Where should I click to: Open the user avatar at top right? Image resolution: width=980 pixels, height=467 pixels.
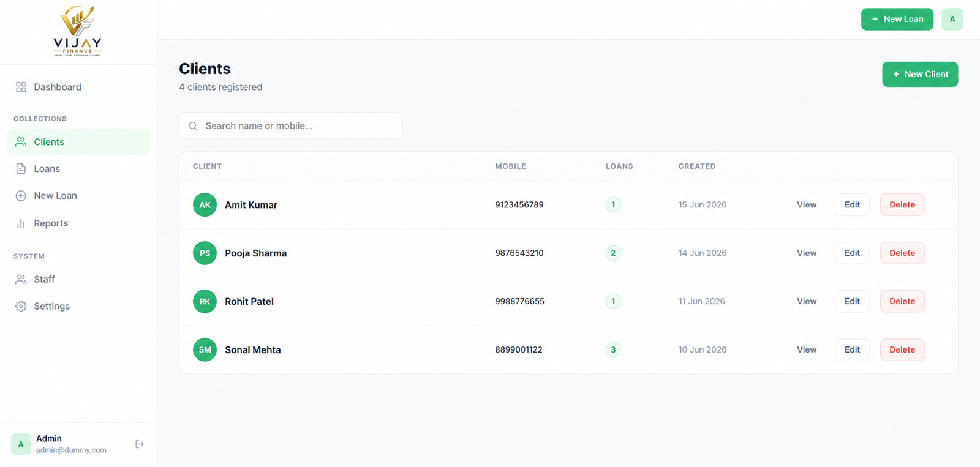point(952,19)
